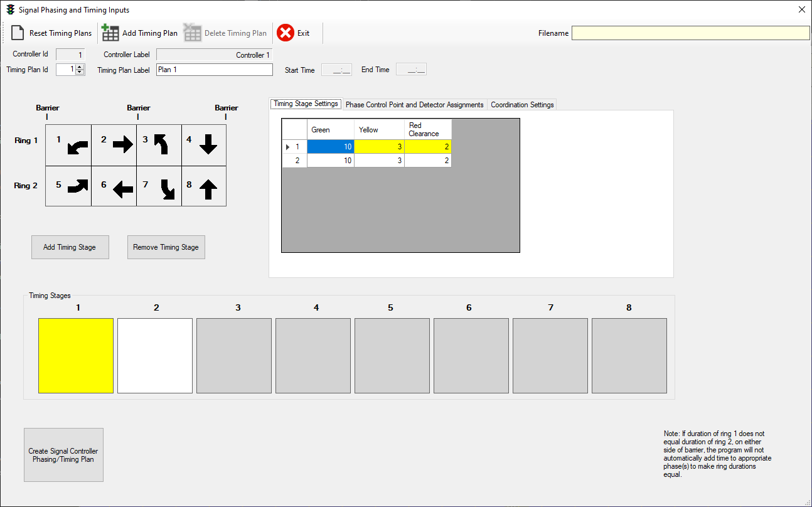Click the Filename input field
812x507 pixels.
point(690,33)
